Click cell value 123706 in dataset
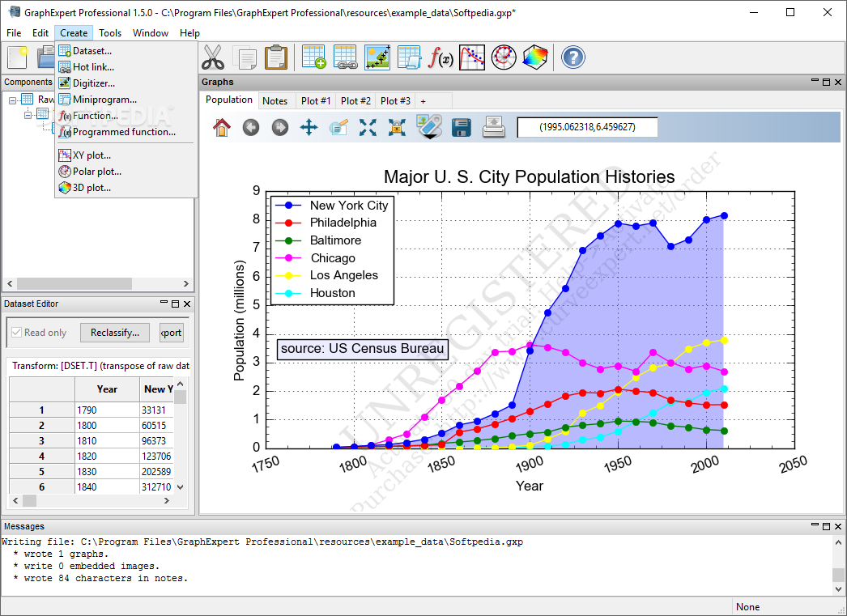Image resolution: width=847 pixels, height=616 pixels. pos(156,457)
